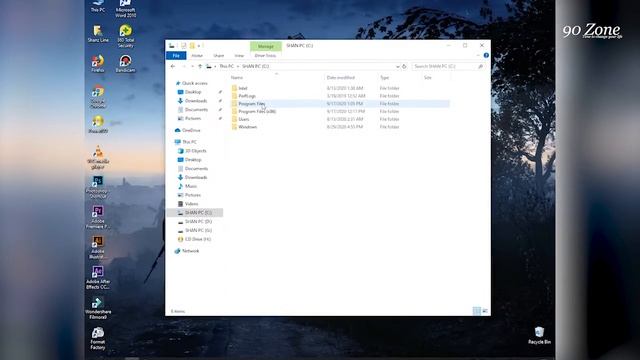This screenshot has height=360, width=640.
Task: Sort by the Date modified column header
Action: [x=340, y=78]
